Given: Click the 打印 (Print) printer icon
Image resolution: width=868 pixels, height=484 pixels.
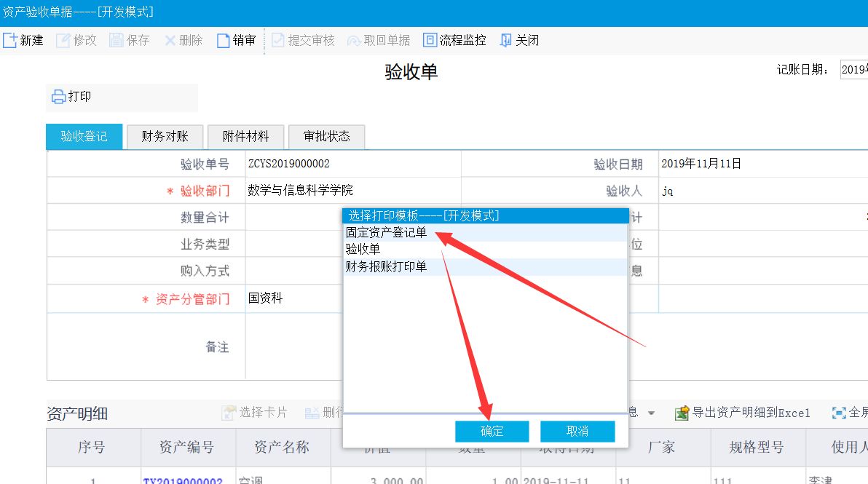Looking at the screenshot, I should coord(59,97).
